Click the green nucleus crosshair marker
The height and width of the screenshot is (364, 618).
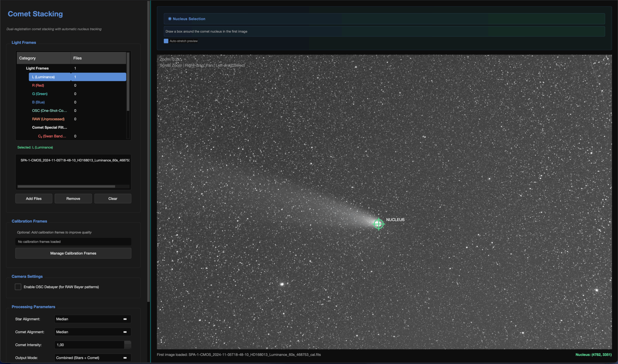point(379,224)
